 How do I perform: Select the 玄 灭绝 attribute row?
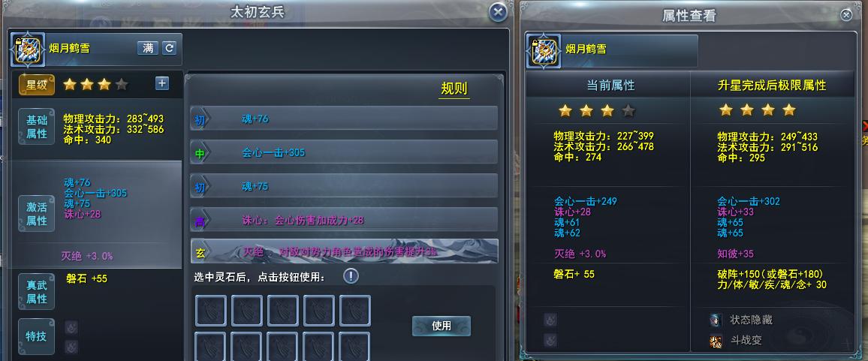coord(344,251)
